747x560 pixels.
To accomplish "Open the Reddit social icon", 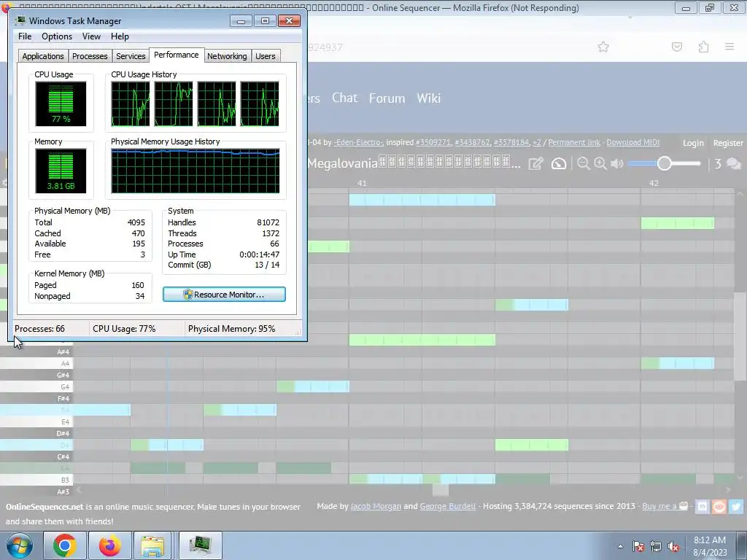I will [x=719, y=507].
